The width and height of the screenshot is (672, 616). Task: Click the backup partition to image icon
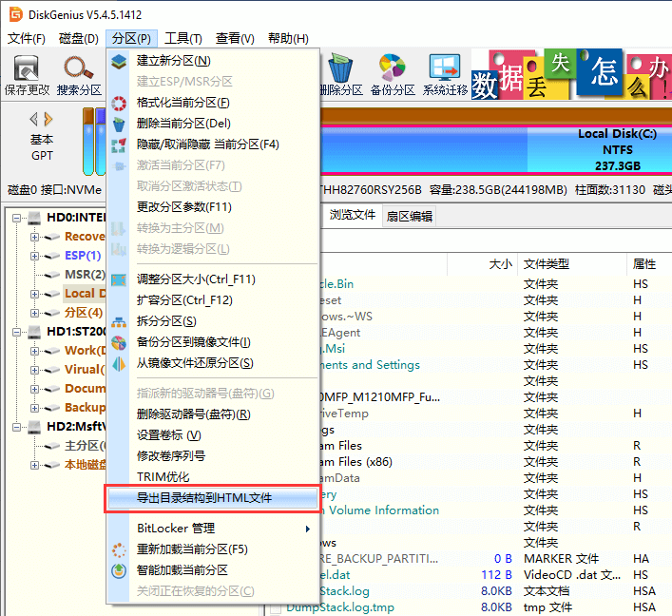(x=119, y=343)
